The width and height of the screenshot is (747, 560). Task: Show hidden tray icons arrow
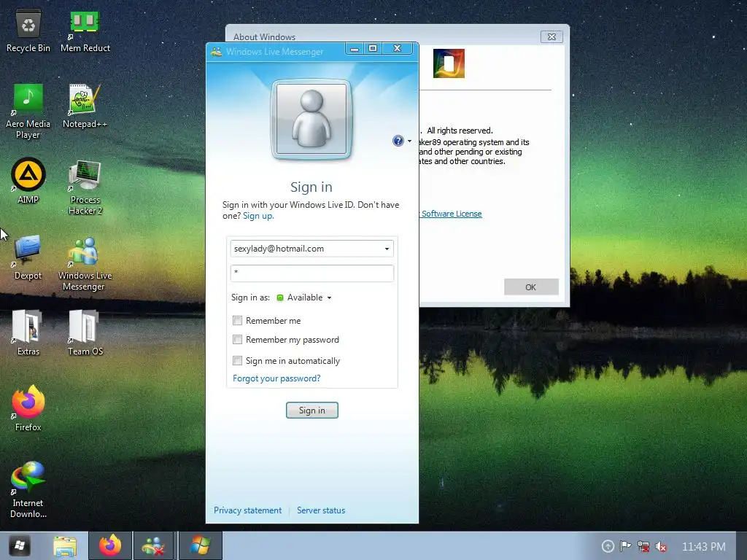(x=608, y=546)
